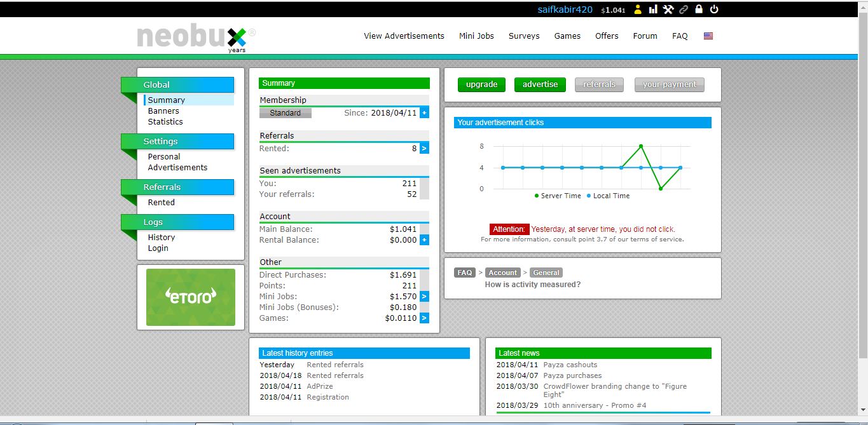Click the red Attention label
This screenshot has width=868, height=425.
(x=509, y=229)
